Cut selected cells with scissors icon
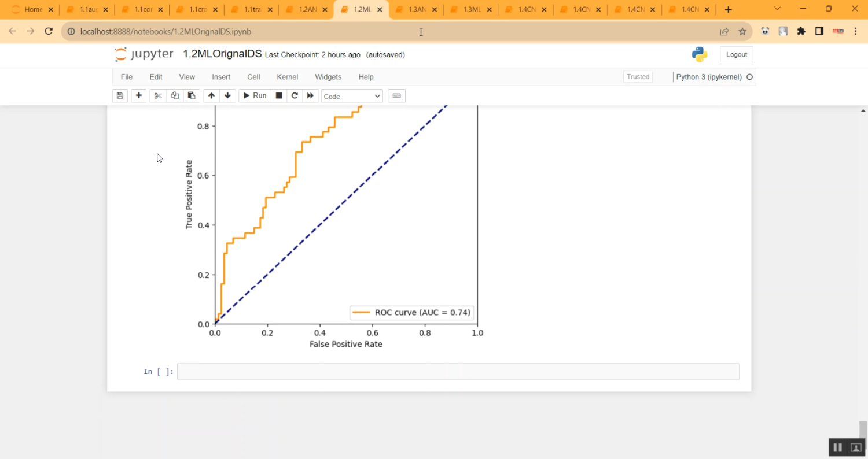Screen dimensions: 868x459 coord(158,96)
